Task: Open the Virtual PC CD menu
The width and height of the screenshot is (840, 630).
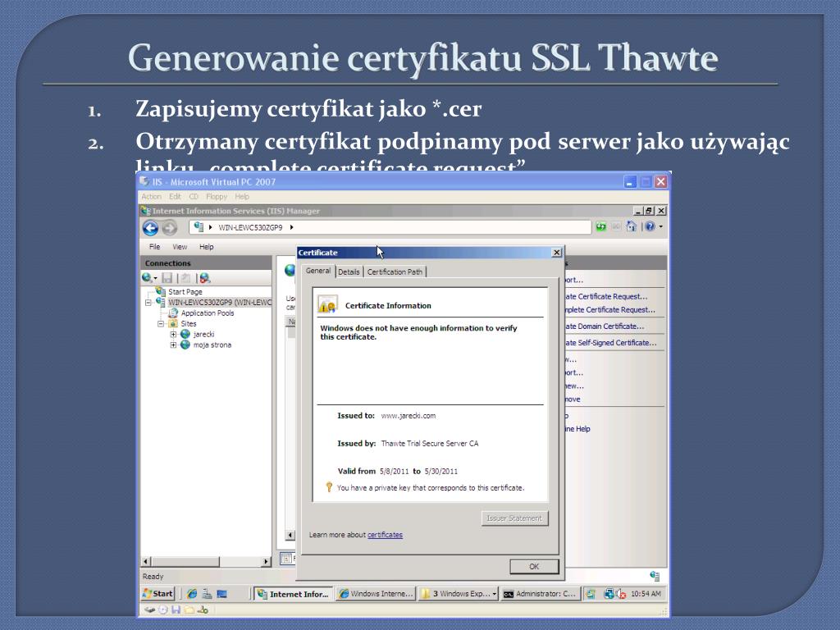Action: point(194,197)
